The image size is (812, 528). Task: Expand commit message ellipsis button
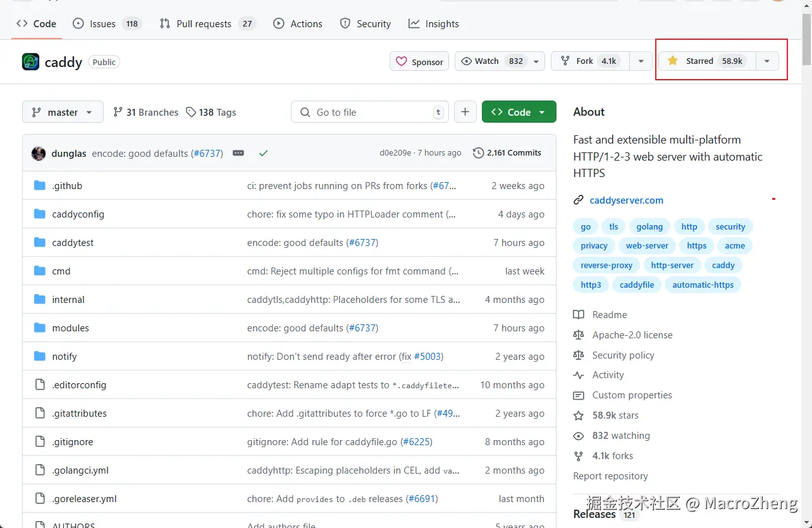238,153
